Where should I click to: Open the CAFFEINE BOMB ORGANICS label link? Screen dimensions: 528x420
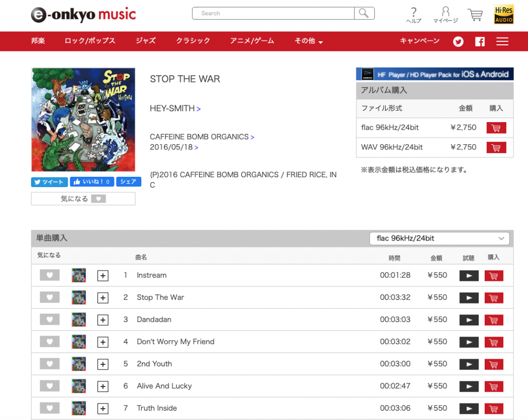tap(202, 137)
